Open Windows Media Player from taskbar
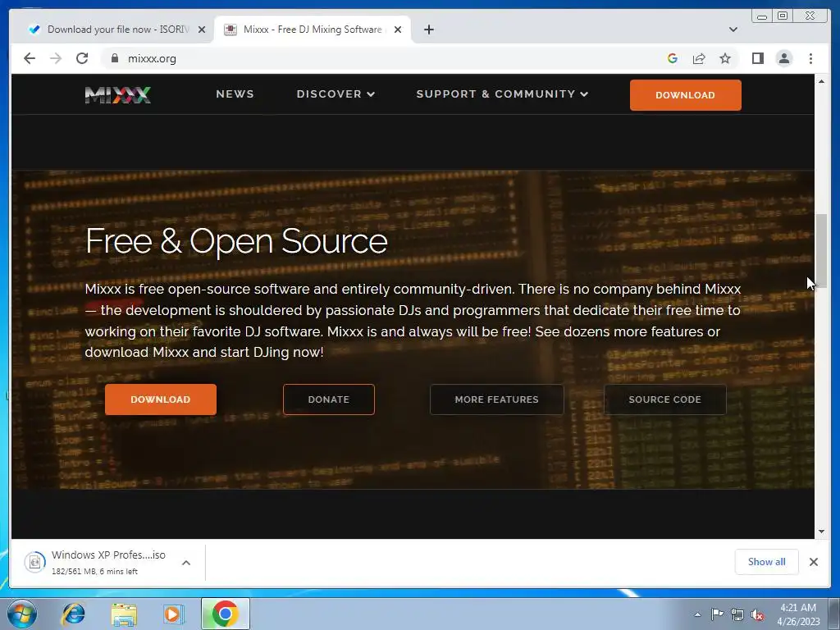This screenshot has height=630, width=840. [172, 614]
